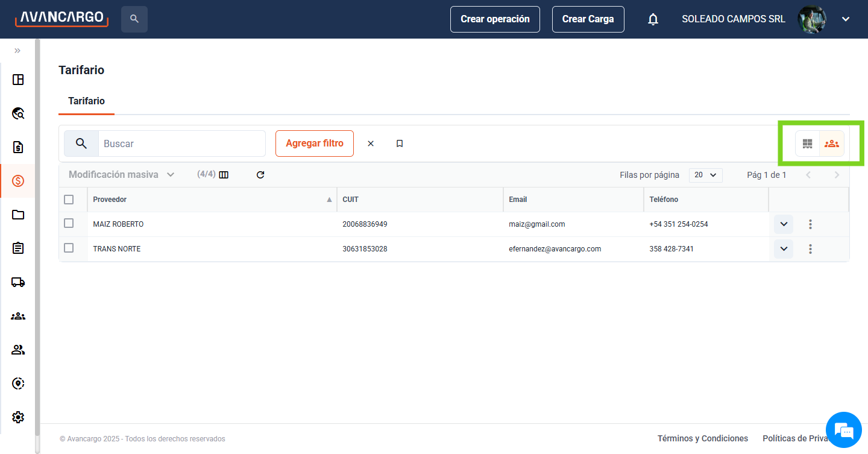Screen dimensions: 868x454
Task: Check the TRANS NORTE row checkbox
Action: (69, 248)
